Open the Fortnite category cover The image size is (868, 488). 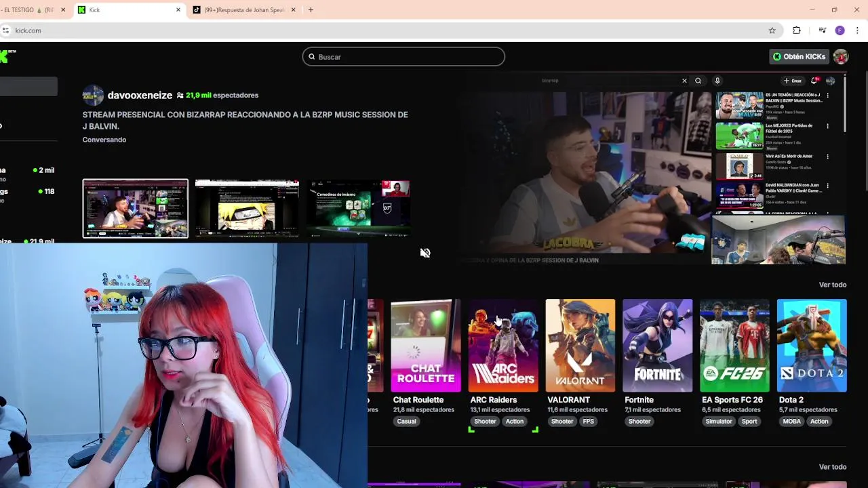658,346
